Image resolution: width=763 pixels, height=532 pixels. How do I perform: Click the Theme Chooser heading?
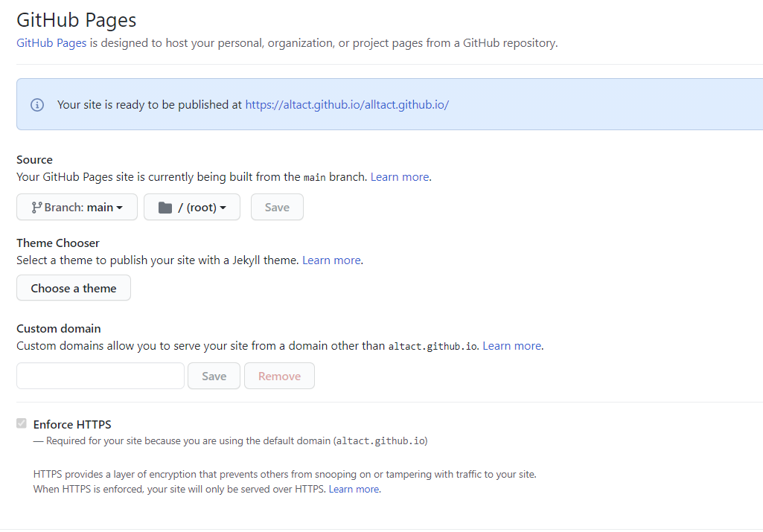point(58,243)
